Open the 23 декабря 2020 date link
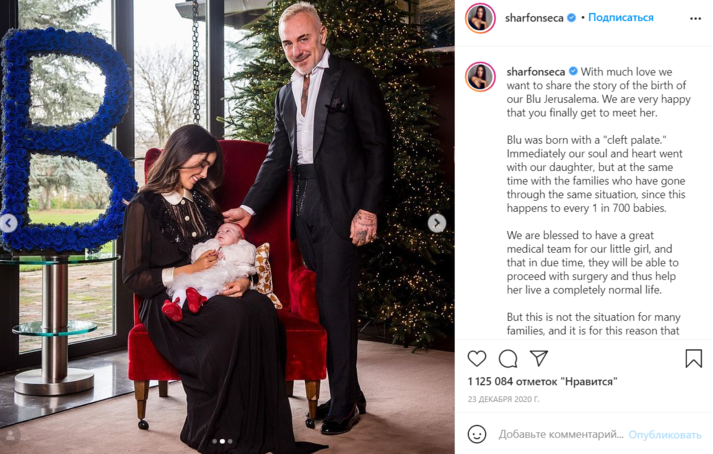 [503, 399]
